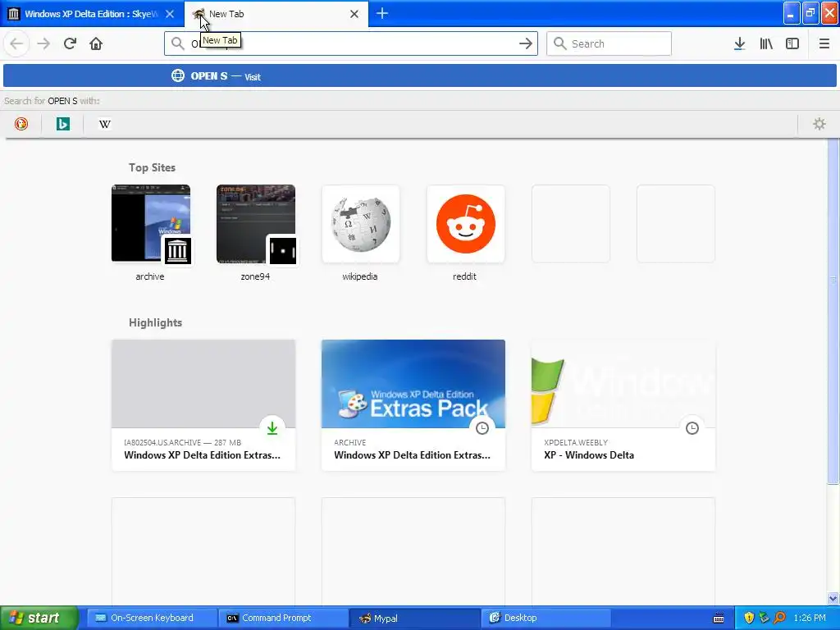Click the keyboard tray icon

[719, 619]
